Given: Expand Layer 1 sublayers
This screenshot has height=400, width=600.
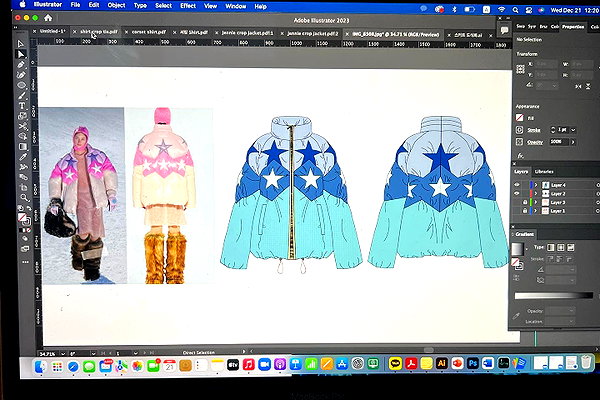Looking at the screenshot, I should pos(536,211).
